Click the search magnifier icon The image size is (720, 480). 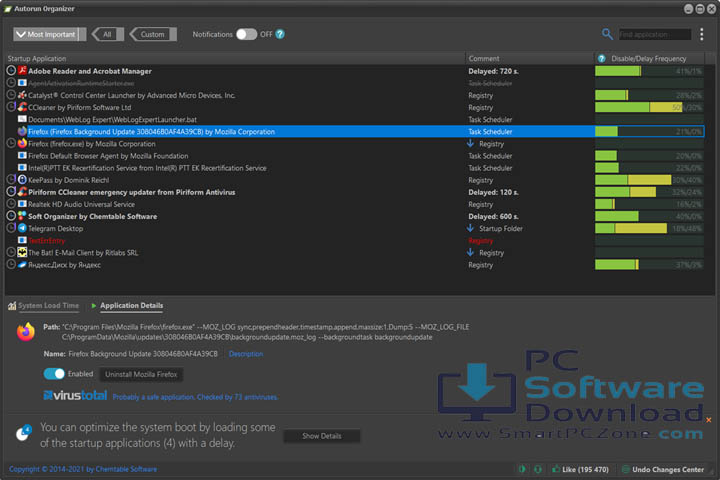[x=607, y=34]
